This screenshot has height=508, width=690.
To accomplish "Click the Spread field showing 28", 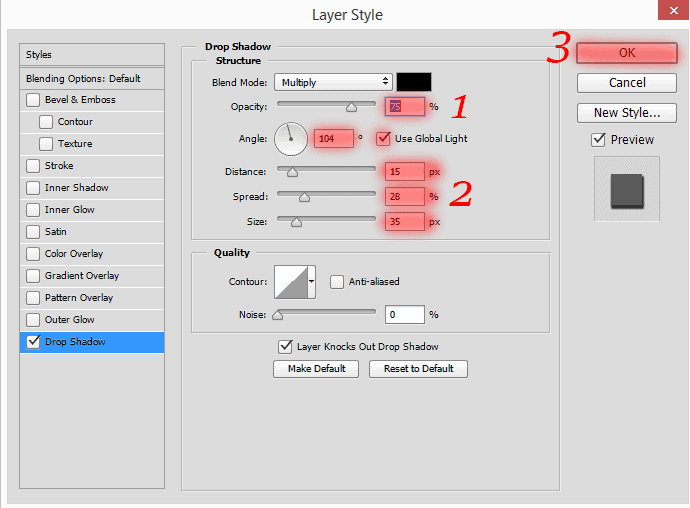I will point(405,196).
